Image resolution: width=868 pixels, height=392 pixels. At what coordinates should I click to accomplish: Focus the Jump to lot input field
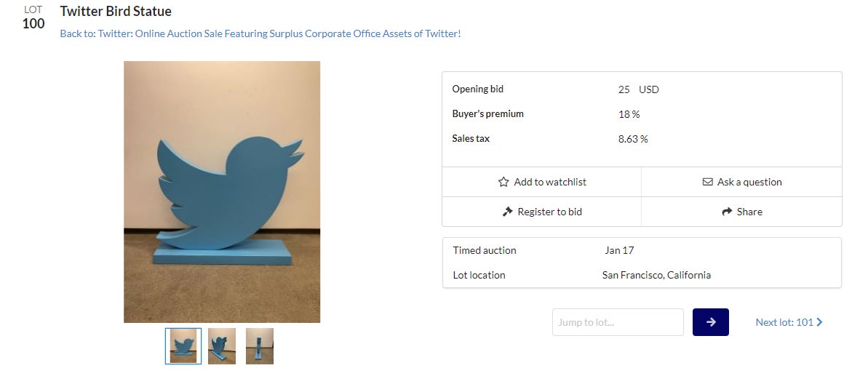point(618,322)
